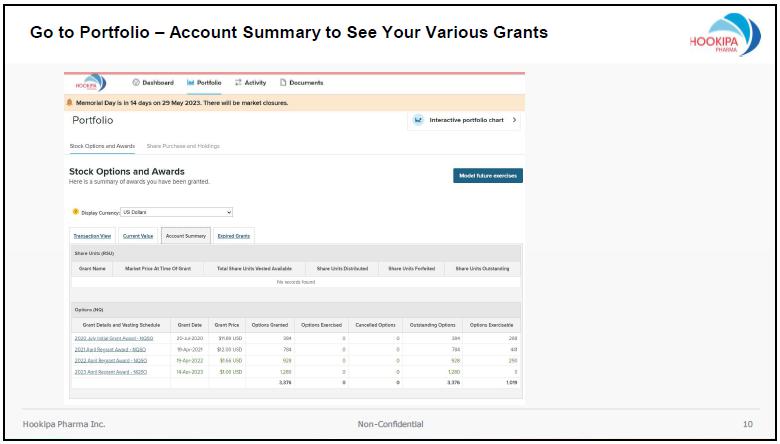The height and width of the screenshot is (444, 780).
Task: Switch to Share Purchase and Holdings tab
Action: [x=183, y=146]
